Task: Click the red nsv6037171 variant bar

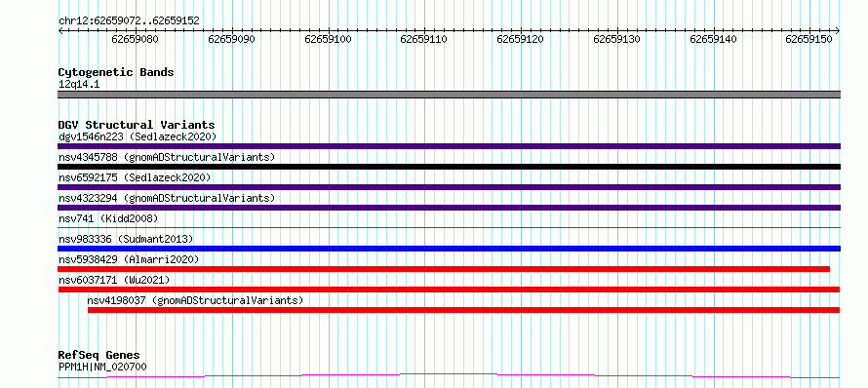Action: coord(449,290)
